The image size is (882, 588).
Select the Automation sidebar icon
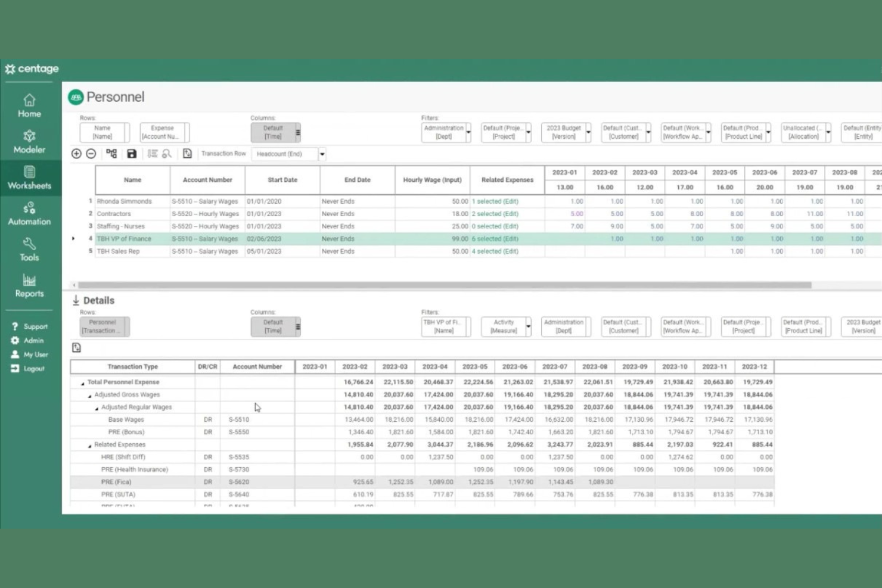tap(29, 213)
